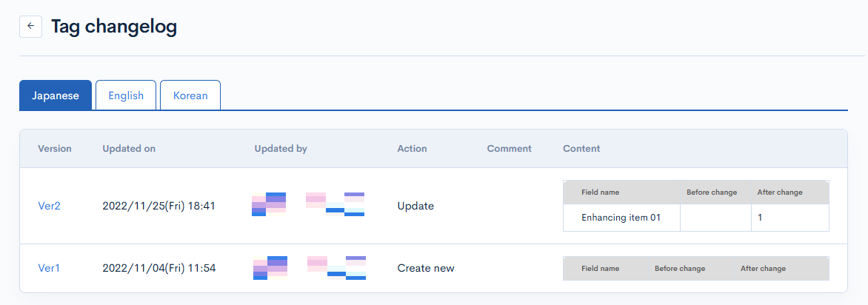Click the Comment column header
This screenshot has height=305, width=868.
pyautogui.click(x=510, y=148)
